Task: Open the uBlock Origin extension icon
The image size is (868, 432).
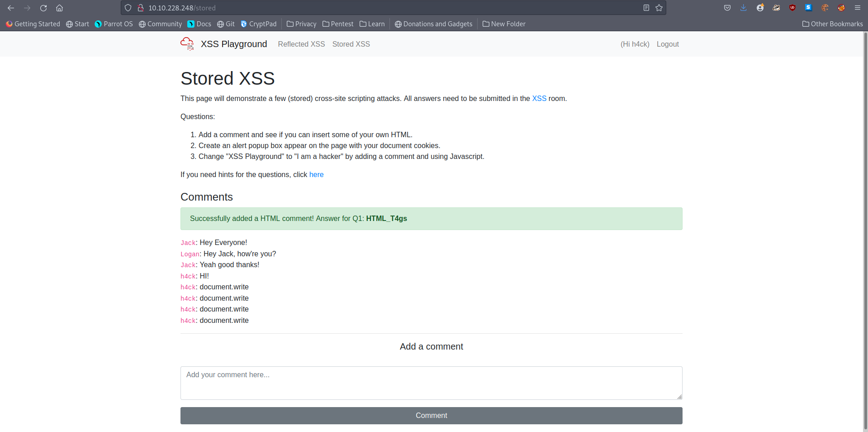Action: [x=792, y=8]
